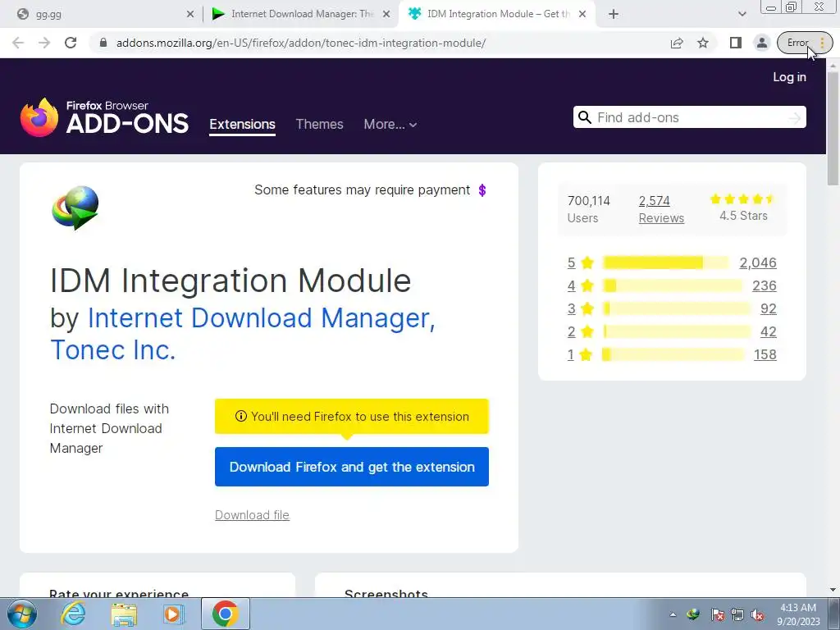Click the scrollbar down arrow
Image resolution: width=840 pixels, height=630 pixels.
[x=833, y=590]
